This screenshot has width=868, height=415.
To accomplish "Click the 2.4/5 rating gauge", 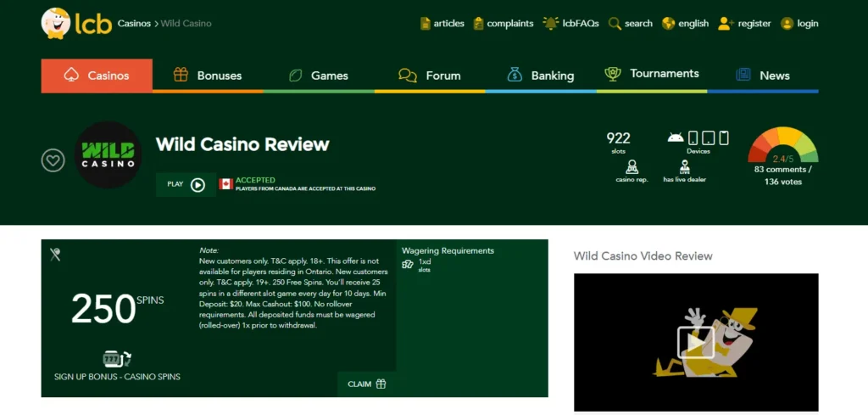I will (782, 145).
